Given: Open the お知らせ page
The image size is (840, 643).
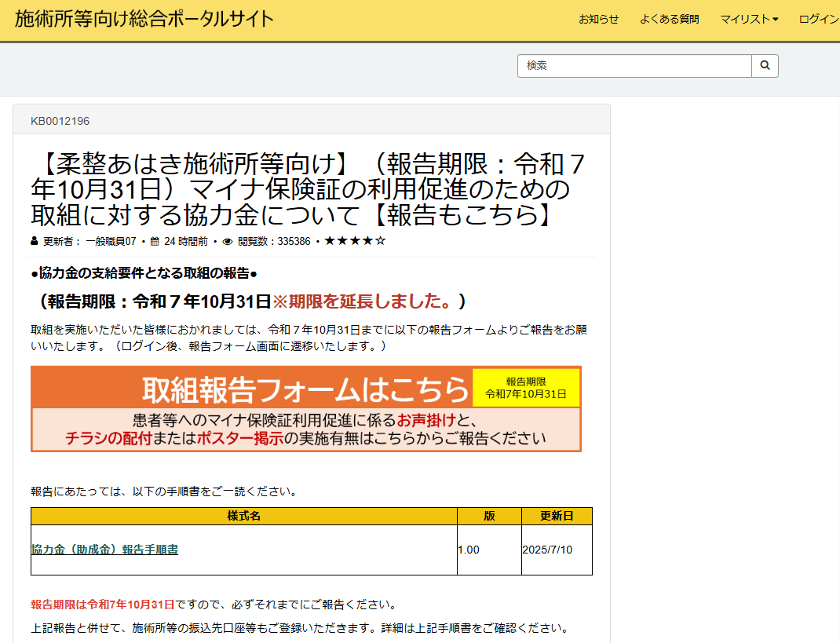Looking at the screenshot, I should click(598, 20).
